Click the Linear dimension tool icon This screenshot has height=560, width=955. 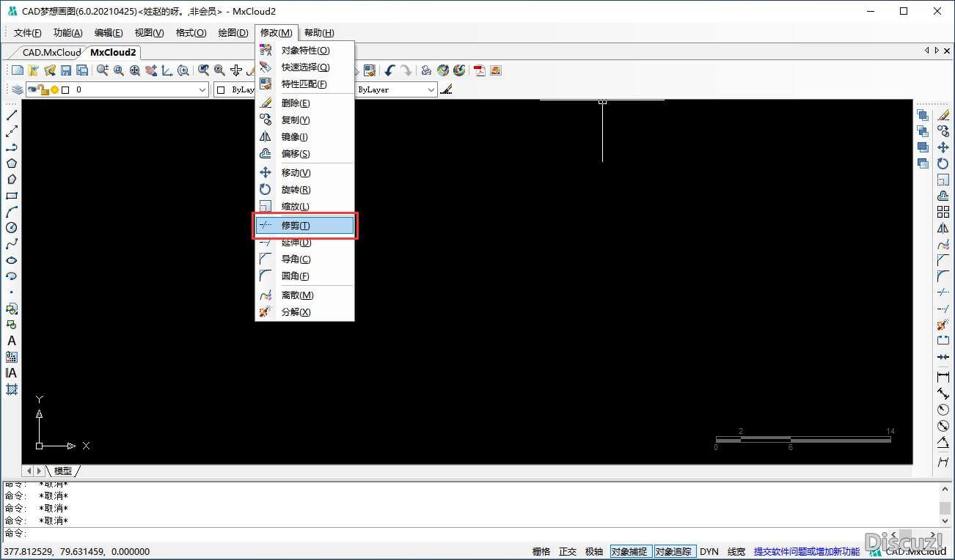pos(943,377)
